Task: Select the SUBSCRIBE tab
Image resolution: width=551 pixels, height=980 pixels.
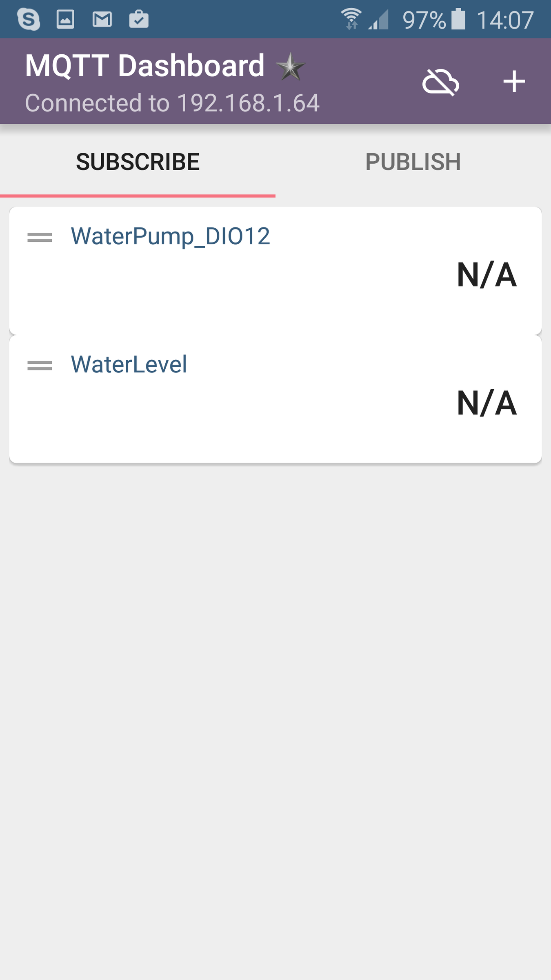Action: [138, 162]
